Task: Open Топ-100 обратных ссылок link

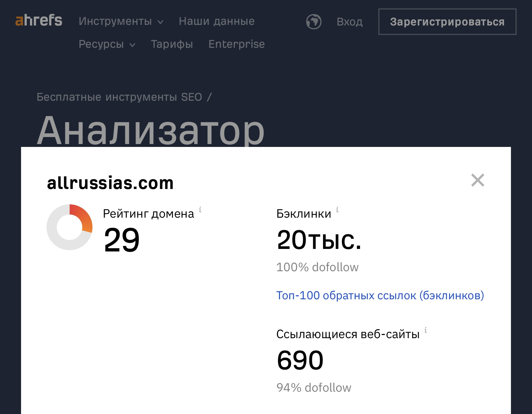Action: click(x=380, y=295)
